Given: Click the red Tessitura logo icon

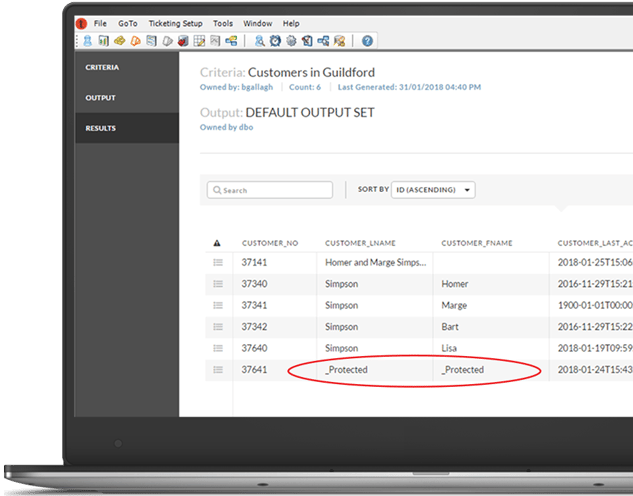Looking at the screenshot, I should pos(81,24).
